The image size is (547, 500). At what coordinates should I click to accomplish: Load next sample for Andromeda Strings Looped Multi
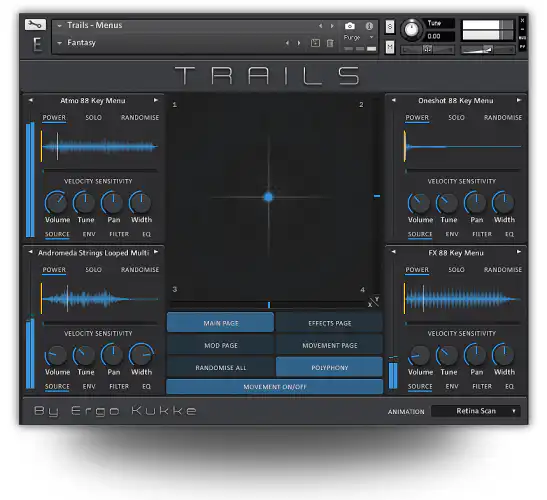point(156,252)
